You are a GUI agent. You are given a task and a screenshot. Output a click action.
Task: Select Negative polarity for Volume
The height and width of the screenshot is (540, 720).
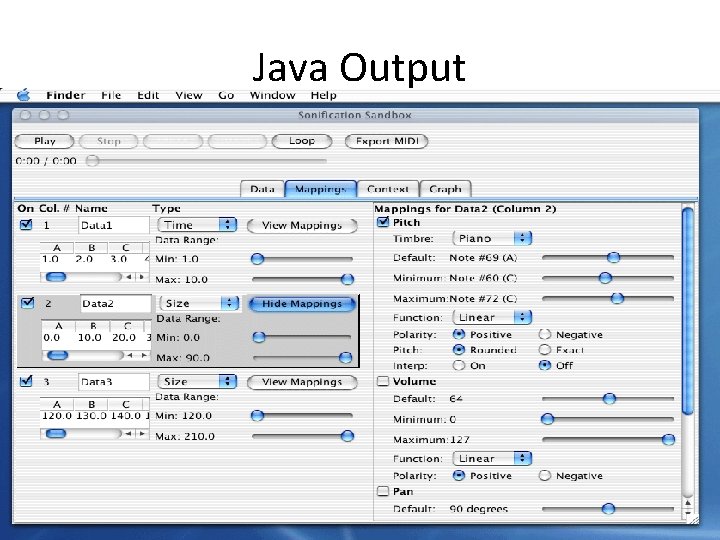[x=545, y=476]
